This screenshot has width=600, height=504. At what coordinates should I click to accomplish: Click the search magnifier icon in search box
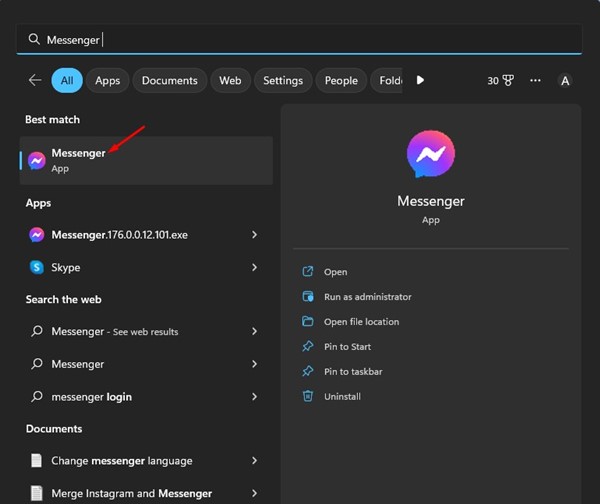click(x=34, y=39)
